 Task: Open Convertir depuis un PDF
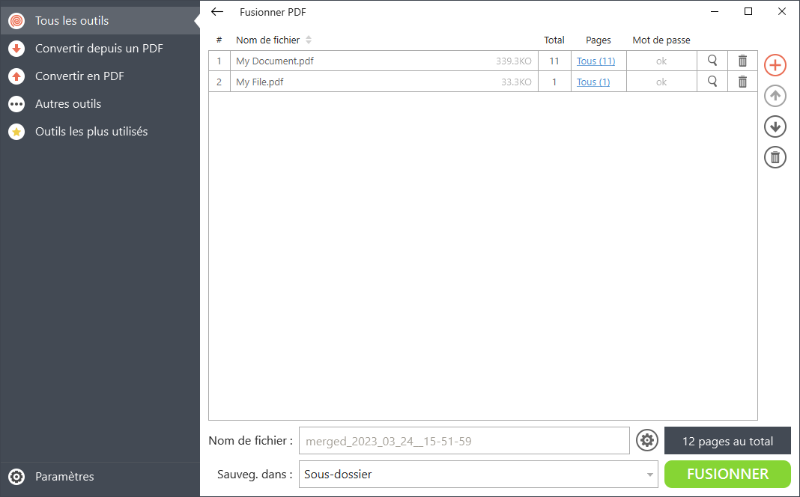pos(99,48)
